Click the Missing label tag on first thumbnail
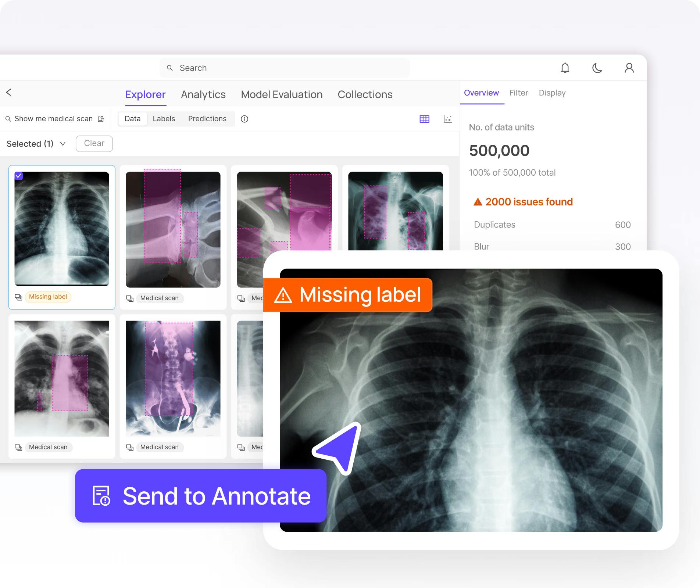Image resolution: width=700 pixels, height=588 pixels. (48, 297)
